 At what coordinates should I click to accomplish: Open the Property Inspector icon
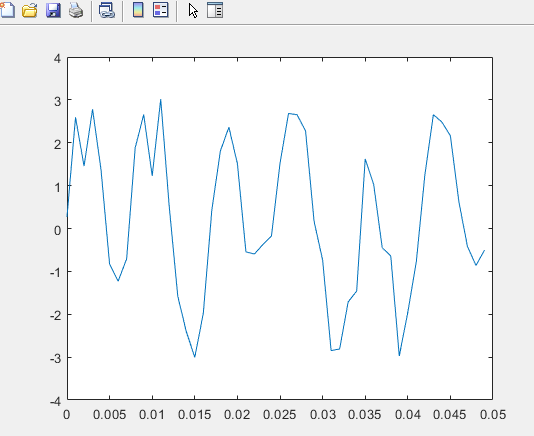pyautogui.click(x=215, y=10)
